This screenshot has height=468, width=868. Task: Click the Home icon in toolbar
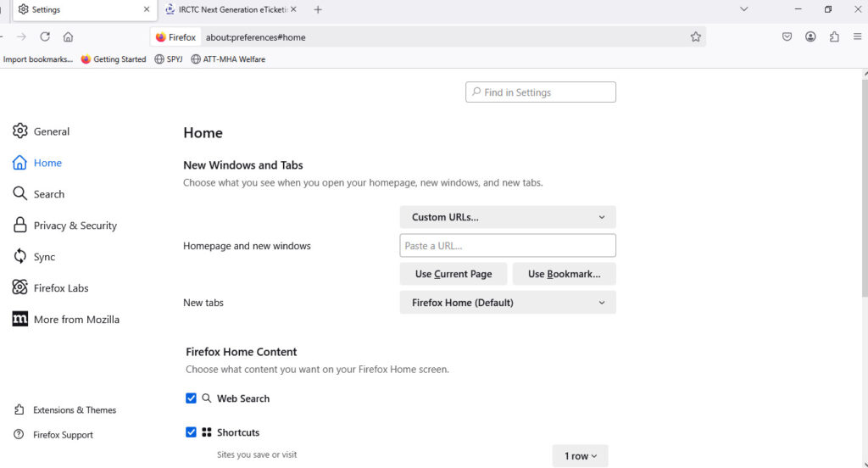pyautogui.click(x=68, y=36)
